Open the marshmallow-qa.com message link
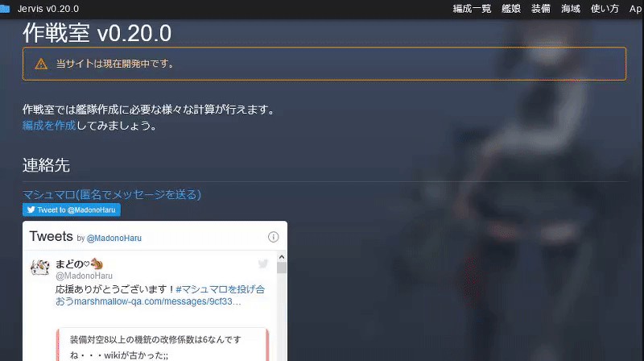This screenshot has width=644, height=361. [158, 301]
